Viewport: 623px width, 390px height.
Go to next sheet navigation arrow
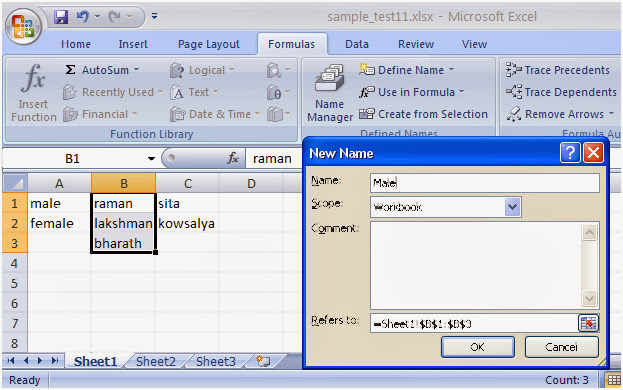[40, 361]
